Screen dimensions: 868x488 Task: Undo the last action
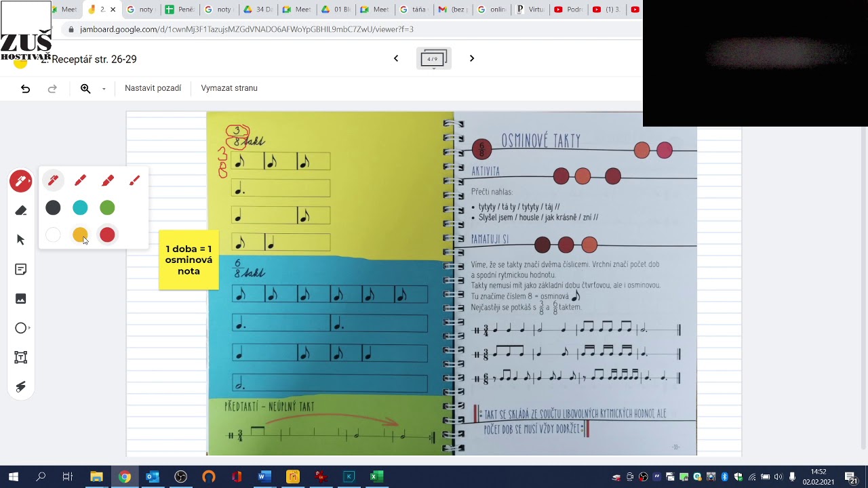25,88
